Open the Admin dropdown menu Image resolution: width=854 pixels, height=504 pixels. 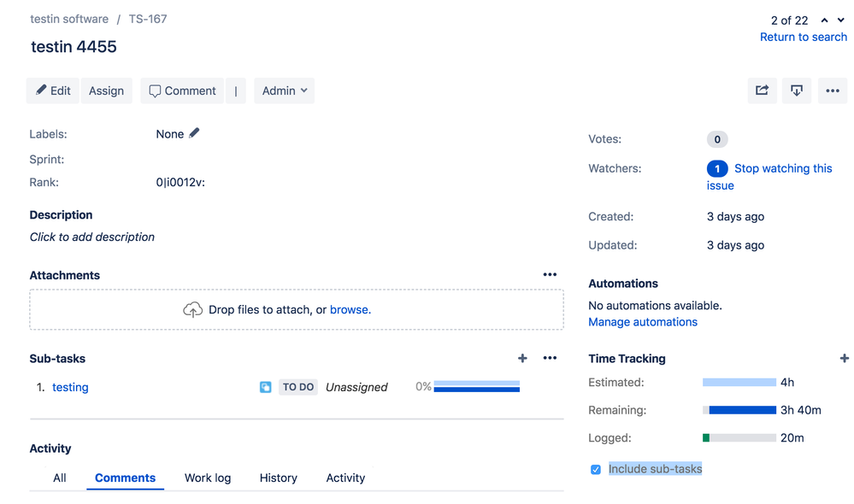click(284, 91)
